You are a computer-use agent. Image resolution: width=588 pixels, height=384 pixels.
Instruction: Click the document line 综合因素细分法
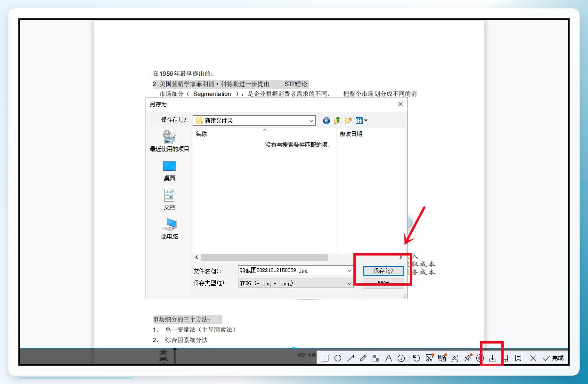pyautogui.click(x=186, y=340)
